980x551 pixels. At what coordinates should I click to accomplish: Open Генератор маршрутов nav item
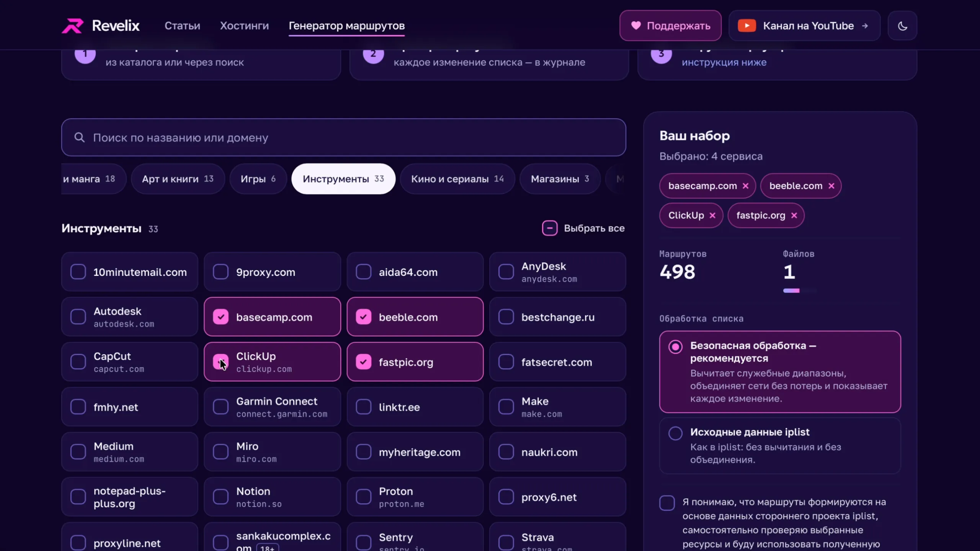pyautogui.click(x=346, y=26)
